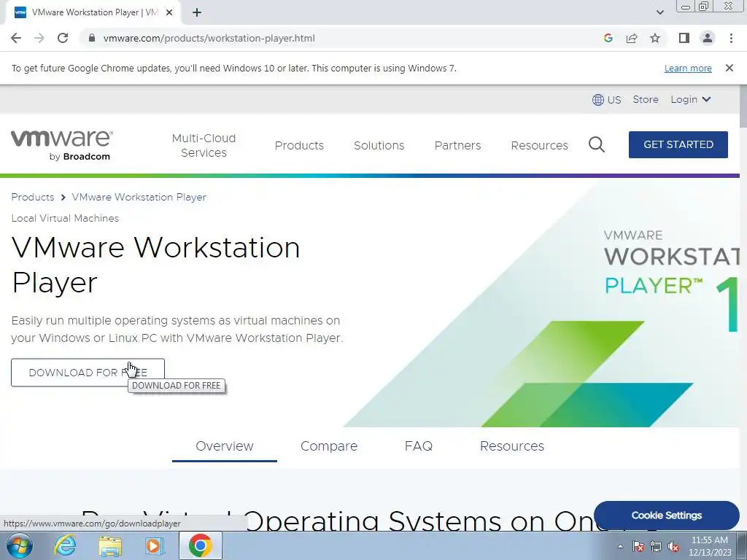
Task: Open a new tab with plus icon
Action: pos(197,12)
